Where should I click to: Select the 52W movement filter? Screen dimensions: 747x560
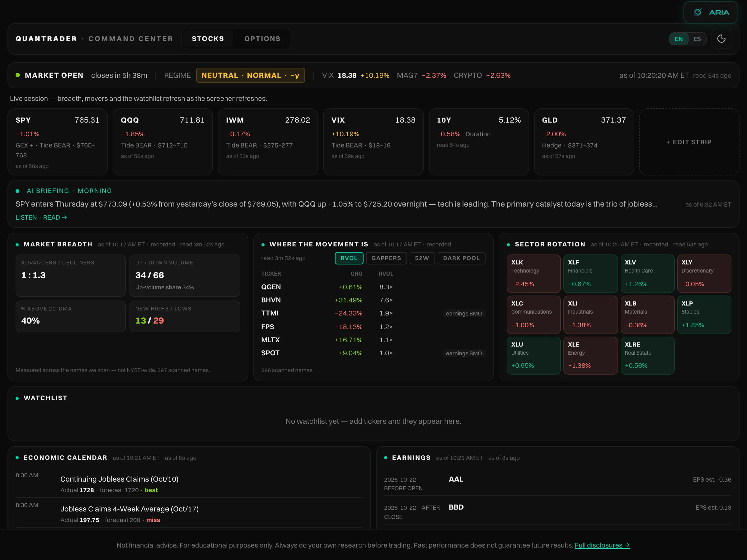point(422,258)
